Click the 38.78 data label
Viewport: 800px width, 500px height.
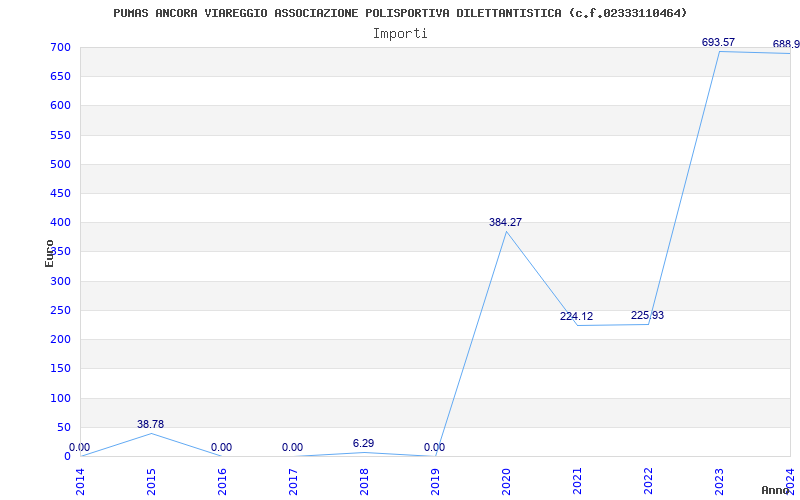click(x=151, y=424)
